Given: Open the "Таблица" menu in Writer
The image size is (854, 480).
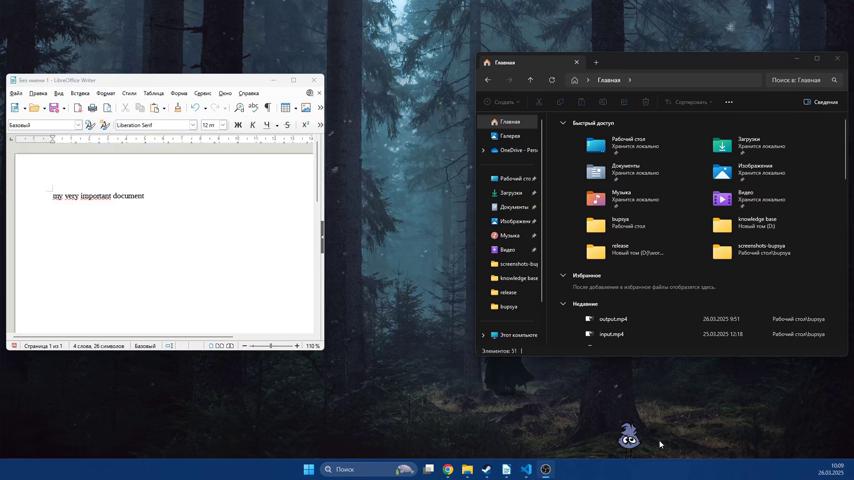Looking at the screenshot, I should pyautogui.click(x=153, y=93).
